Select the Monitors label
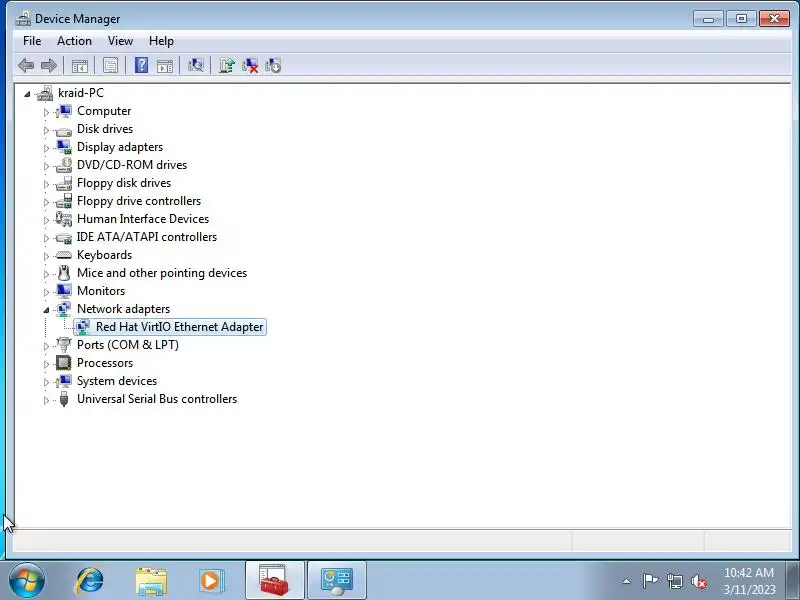Viewport: 800px width, 600px height. (101, 291)
